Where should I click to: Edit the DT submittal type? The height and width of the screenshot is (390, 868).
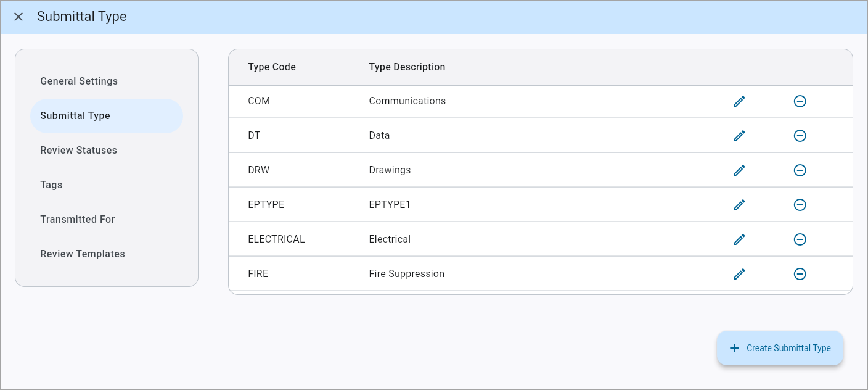[x=739, y=135]
